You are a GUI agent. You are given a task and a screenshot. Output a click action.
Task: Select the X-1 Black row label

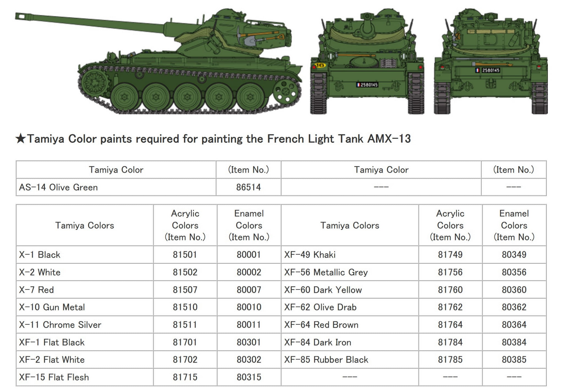click(x=40, y=255)
